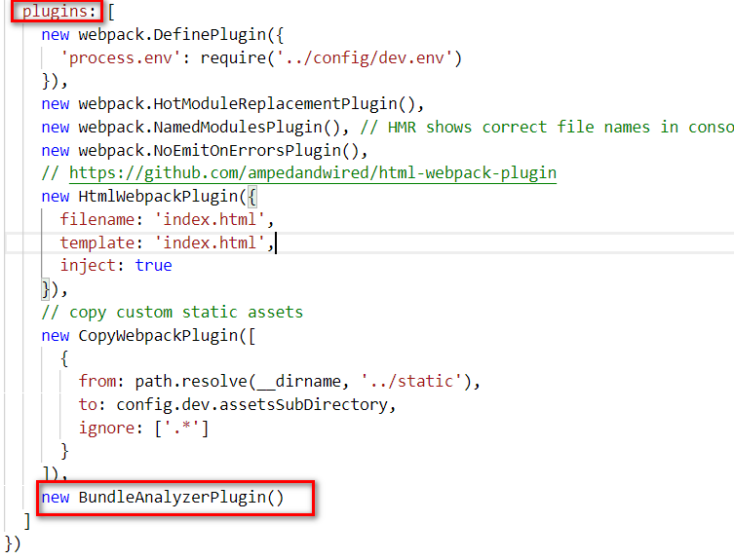The height and width of the screenshot is (560, 734).
Task: Click the 'ignore' property key
Action: coord(106,428)
